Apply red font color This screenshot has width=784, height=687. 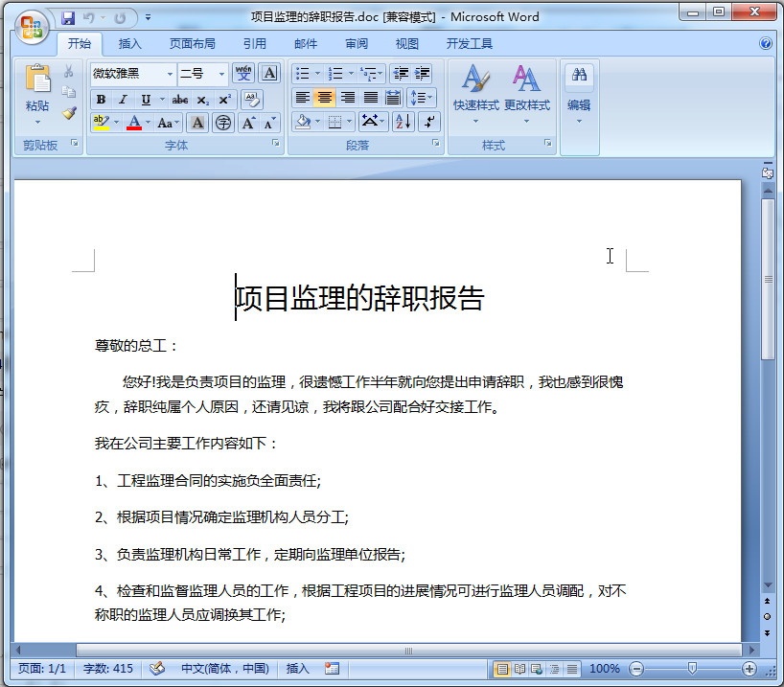(134, 123)
